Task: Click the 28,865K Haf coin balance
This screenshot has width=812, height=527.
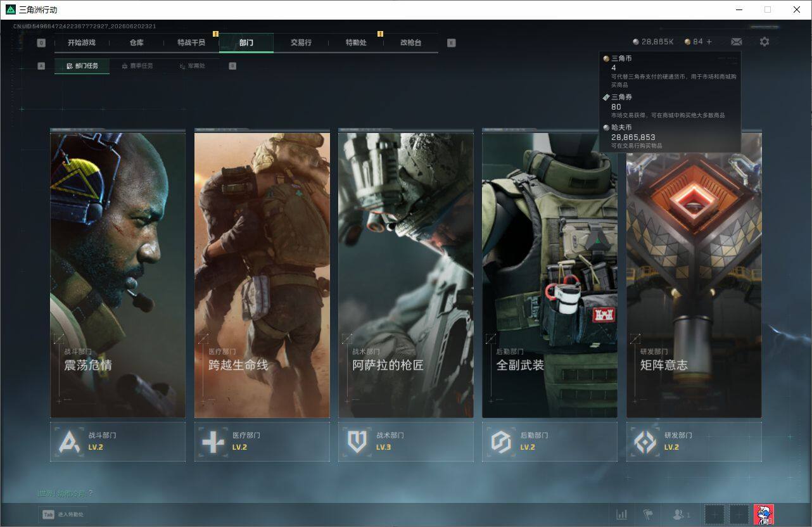Action: point(653,42)
